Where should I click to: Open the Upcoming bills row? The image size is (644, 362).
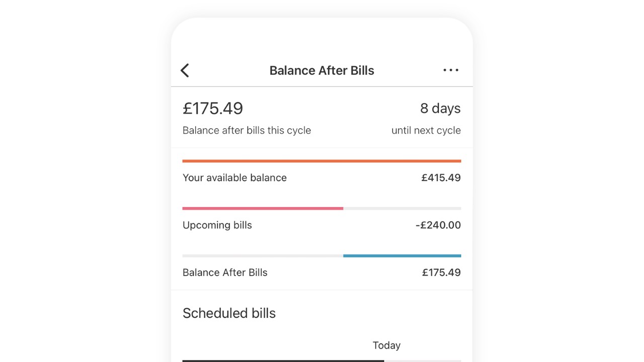click(321, 225)
